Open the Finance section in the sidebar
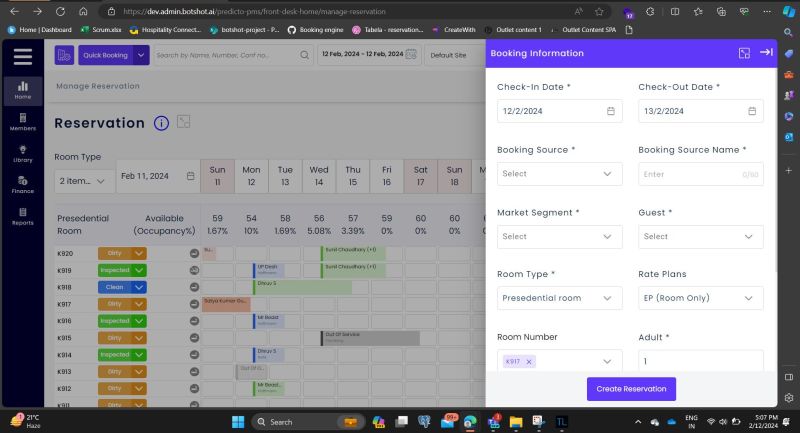800x433 pixels. (x=22, y=184)
